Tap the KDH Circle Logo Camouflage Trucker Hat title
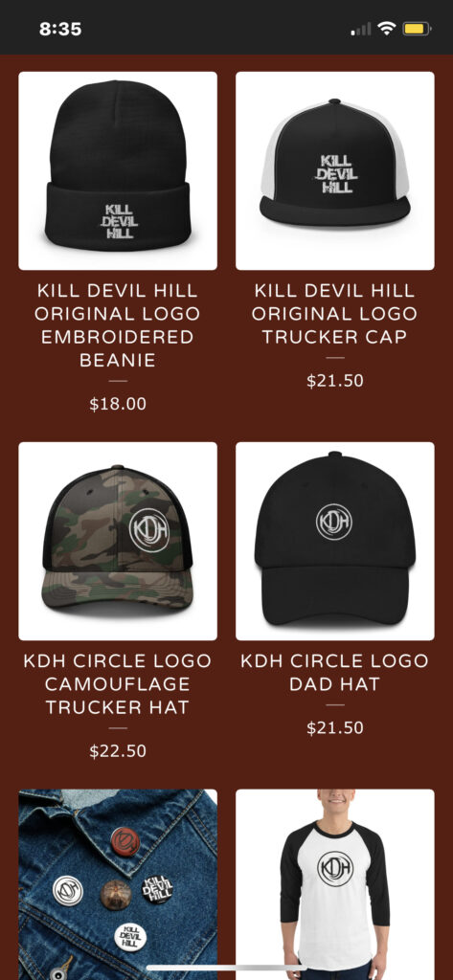 point(118,684)
